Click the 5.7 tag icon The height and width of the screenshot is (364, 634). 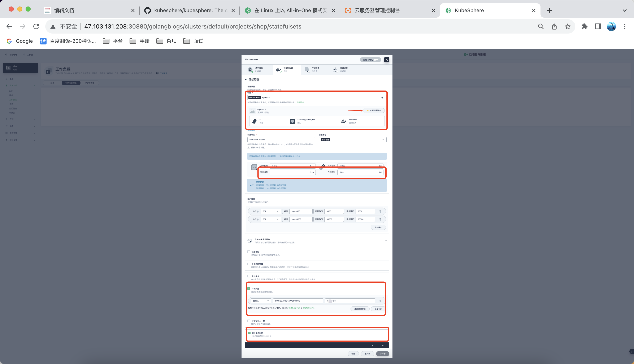pyautogui.click(x=254, y=121)
